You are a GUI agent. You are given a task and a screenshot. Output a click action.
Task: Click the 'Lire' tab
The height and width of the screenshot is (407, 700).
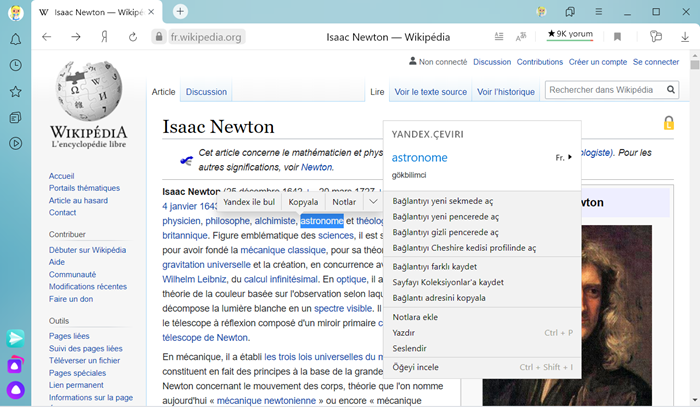click(x=377, y=91)
